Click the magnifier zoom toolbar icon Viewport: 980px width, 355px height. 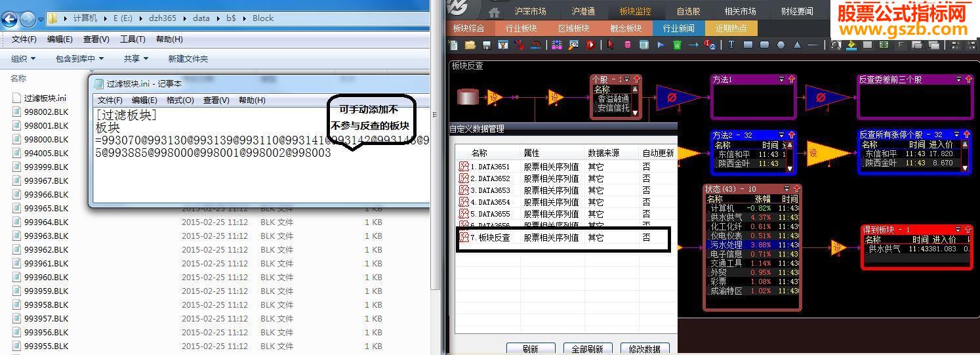(836, 45)
